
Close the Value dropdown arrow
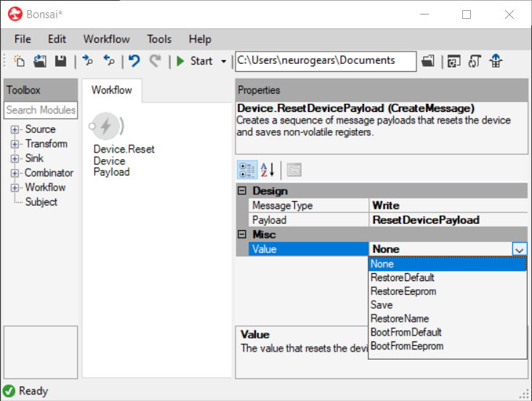point(519,249)
